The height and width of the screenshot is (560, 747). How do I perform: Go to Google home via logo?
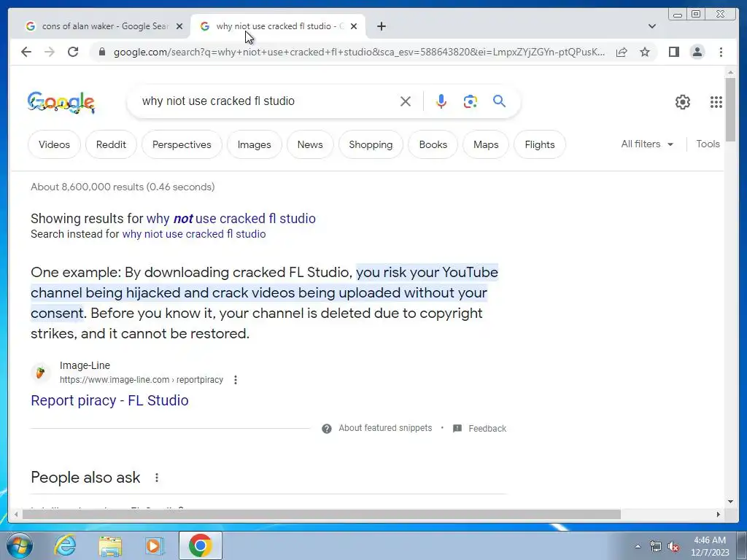pos(61,102)
